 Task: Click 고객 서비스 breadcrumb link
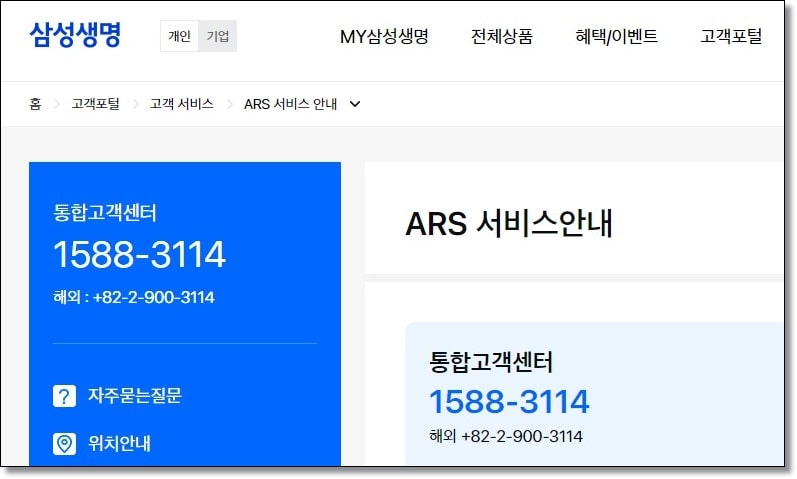(181, 104)
